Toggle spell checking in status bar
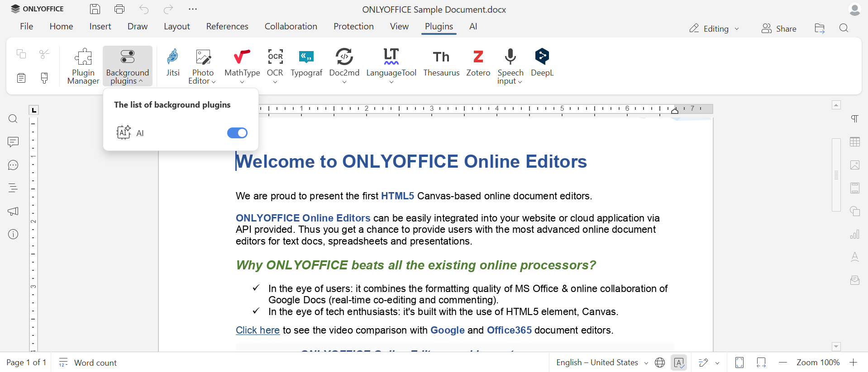868x372 pixels. (679, 363)
